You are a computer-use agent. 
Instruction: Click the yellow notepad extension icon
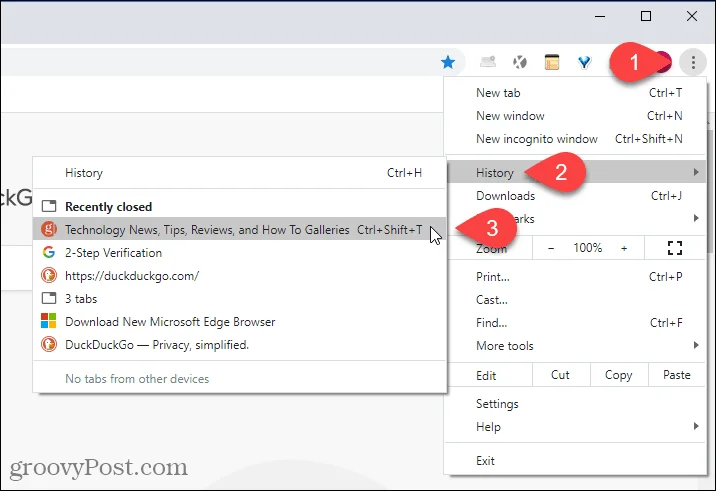[552, 62]
